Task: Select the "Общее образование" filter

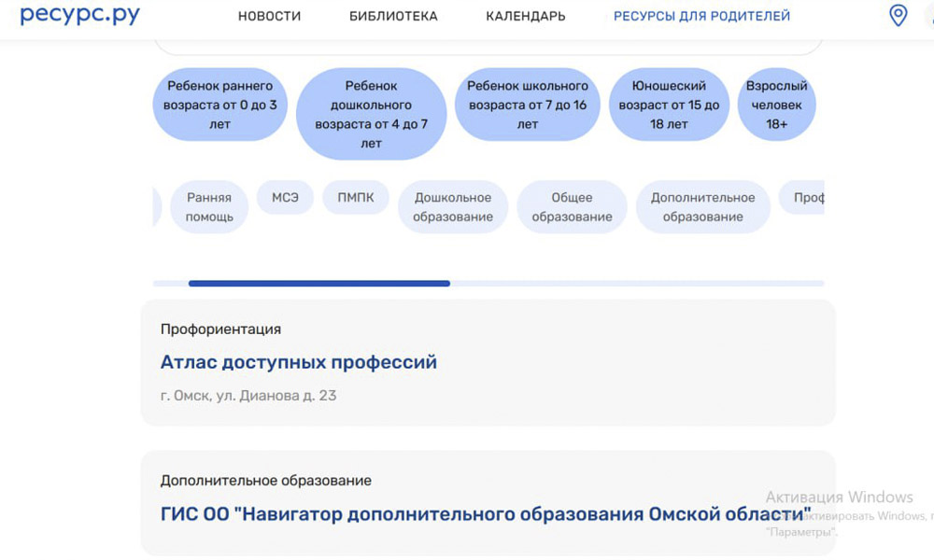Action: click(572, 206)
